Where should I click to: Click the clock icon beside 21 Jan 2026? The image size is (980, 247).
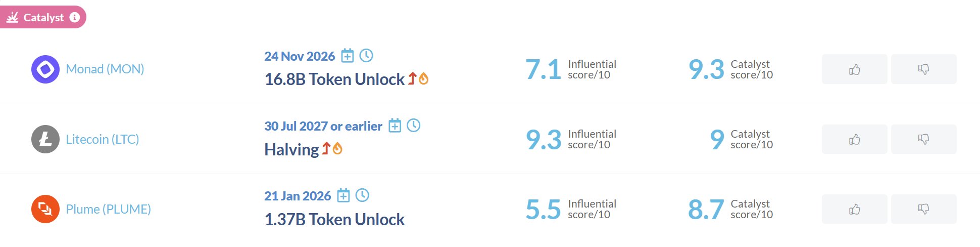(x=362, y=195)
